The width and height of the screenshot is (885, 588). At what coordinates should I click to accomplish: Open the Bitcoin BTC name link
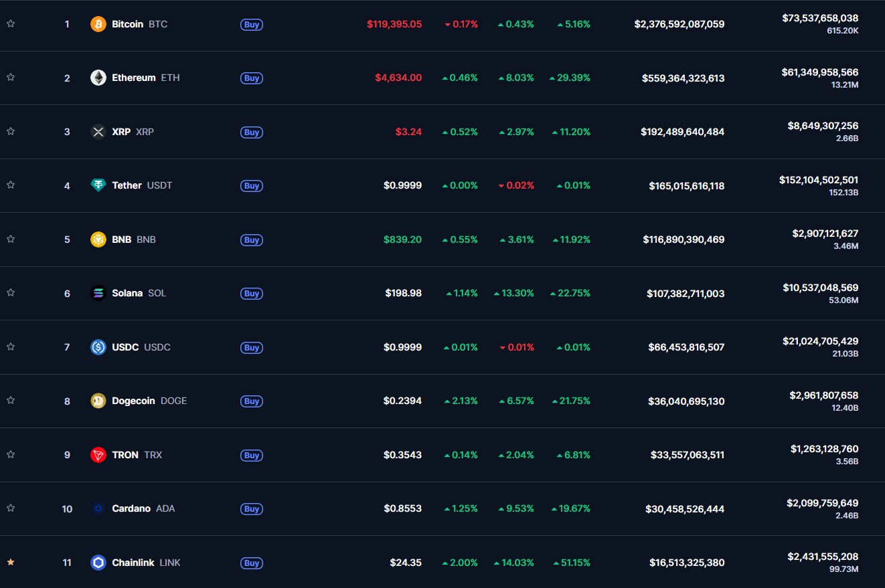pyautogui.click(x=140, y=24)
